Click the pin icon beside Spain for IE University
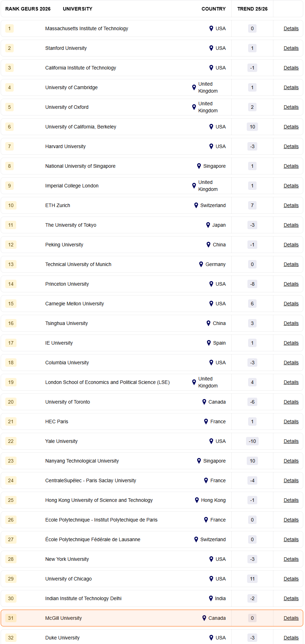The height and width of the screenshot is (644, 305). [x=208, y=343]
